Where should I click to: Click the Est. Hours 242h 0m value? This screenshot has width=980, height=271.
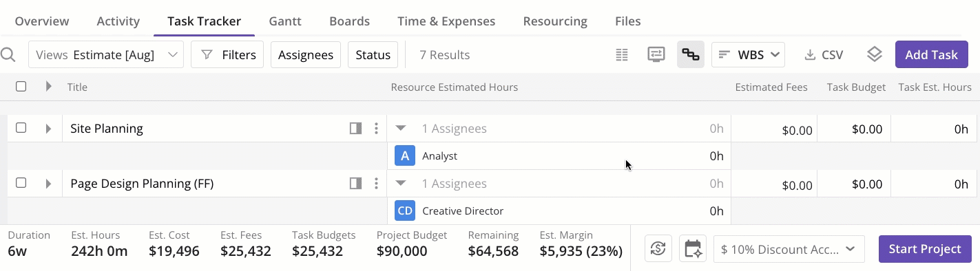(x=99, y=251)
